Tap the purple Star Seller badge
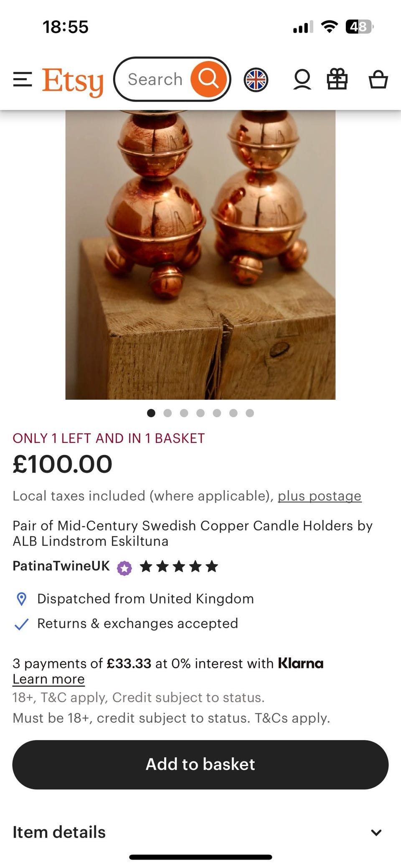 [124, 568]
